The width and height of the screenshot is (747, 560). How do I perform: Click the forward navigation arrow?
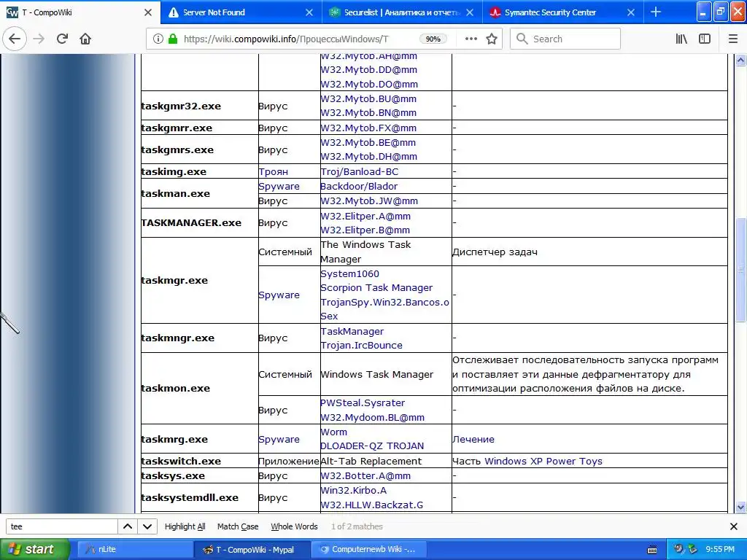coord(39,39)
